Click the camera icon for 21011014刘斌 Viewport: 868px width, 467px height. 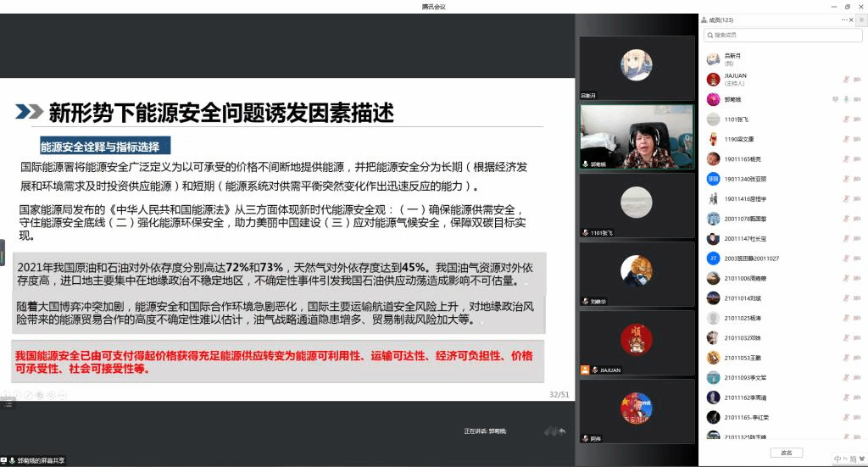858,297
